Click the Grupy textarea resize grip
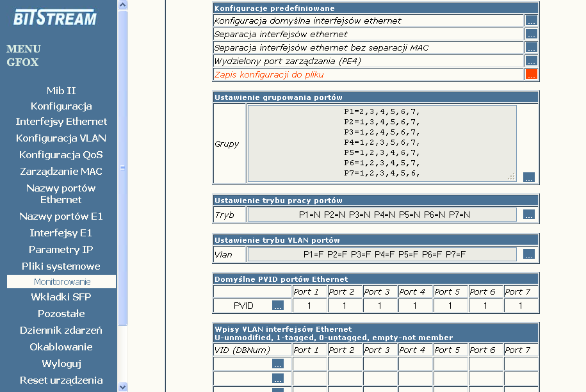The width and height of the screenshot is (586, 392). (512, 177)
